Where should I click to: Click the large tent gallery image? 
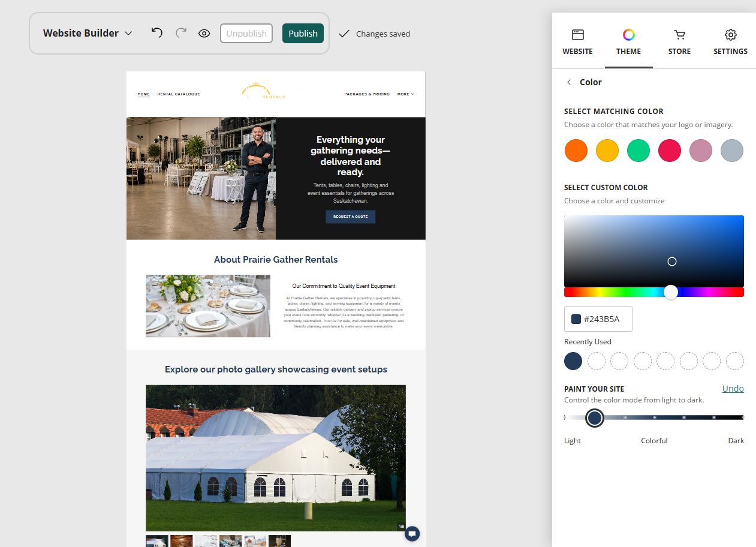point(276,458)
